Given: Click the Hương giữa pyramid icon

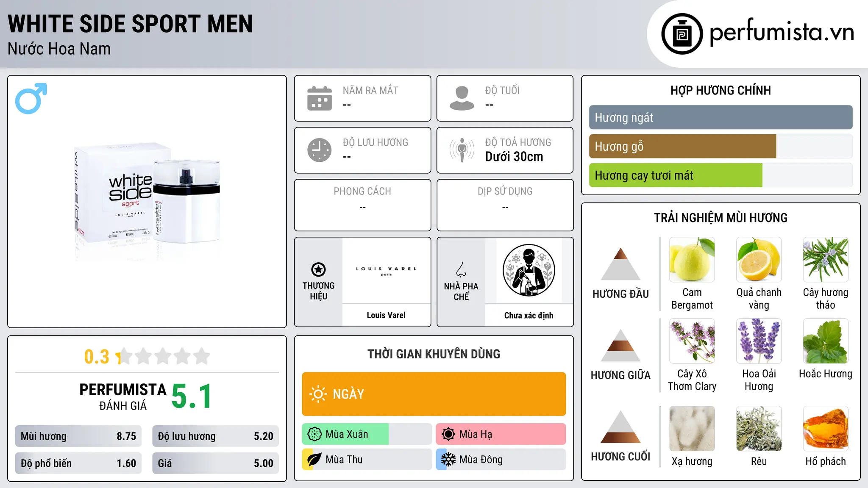Looking at the screenshot, I should [620, 345].
